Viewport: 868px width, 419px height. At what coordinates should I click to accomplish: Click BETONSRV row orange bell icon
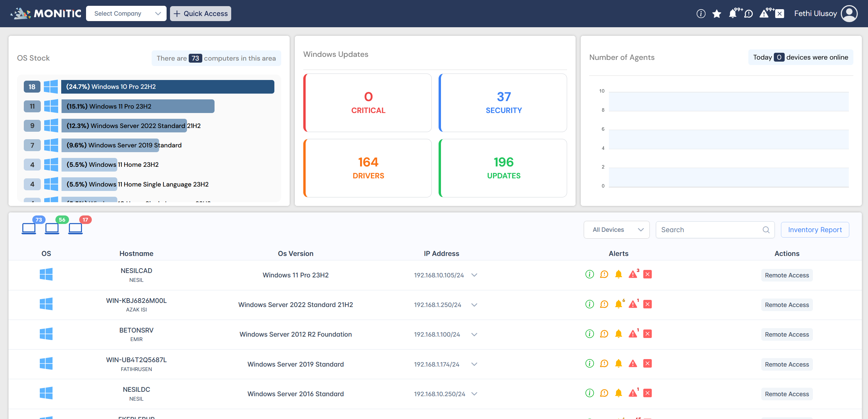[618, 334]
